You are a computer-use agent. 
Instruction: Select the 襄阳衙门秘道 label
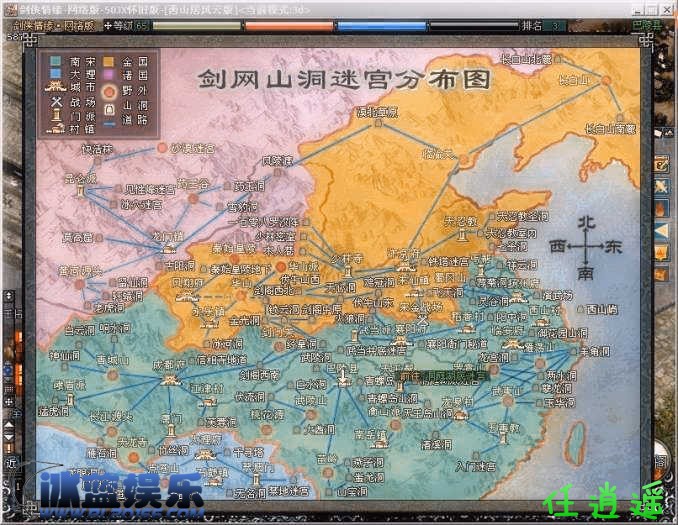(x=456, y=345)
